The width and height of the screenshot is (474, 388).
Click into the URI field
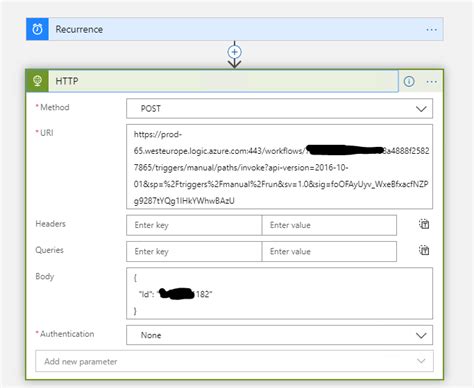pos(279,167)
